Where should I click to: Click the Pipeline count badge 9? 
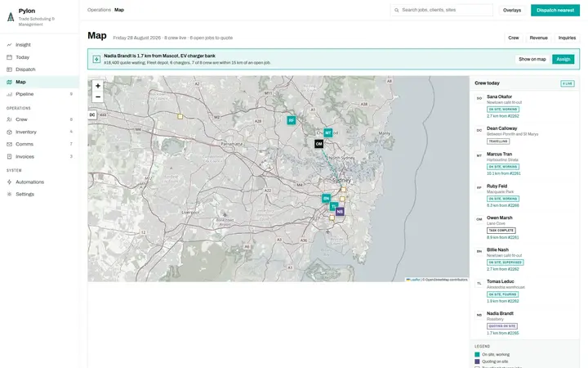[71, 94]
